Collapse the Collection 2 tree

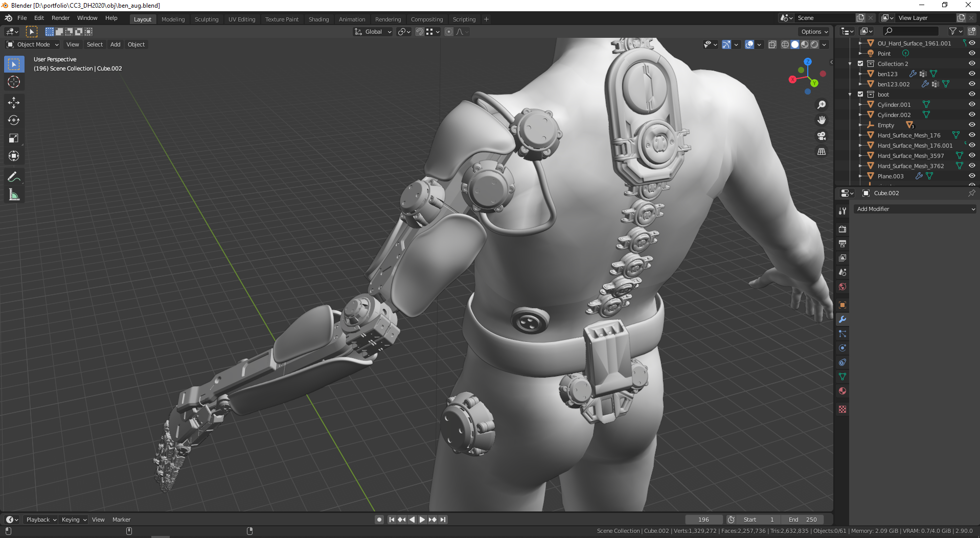click(850, 64)
